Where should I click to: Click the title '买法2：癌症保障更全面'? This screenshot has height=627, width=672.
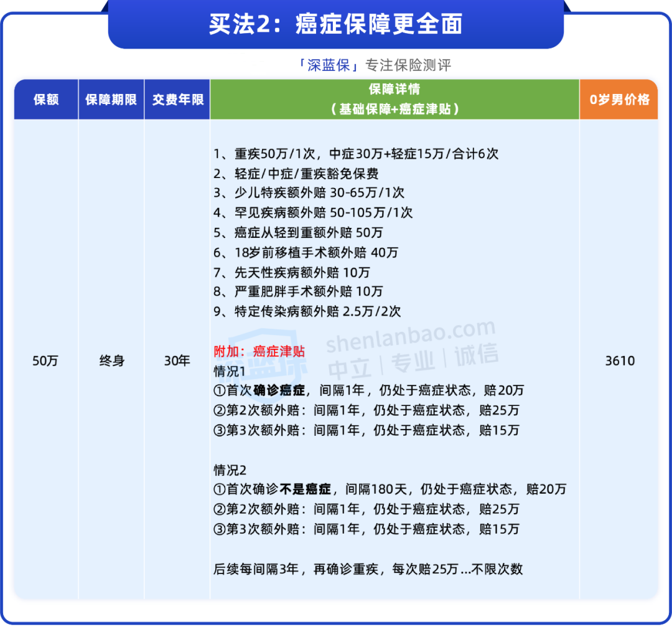335,24
